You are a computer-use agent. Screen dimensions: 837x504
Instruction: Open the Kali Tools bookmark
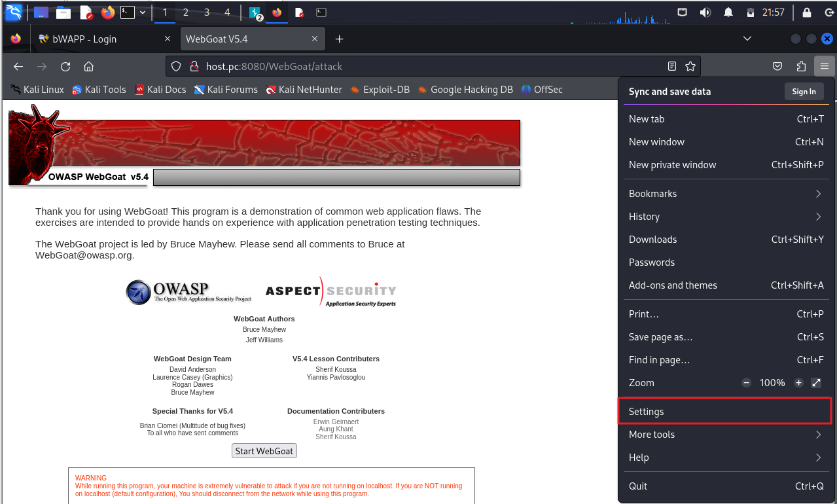pyautogui.click(x=99, y=90)
